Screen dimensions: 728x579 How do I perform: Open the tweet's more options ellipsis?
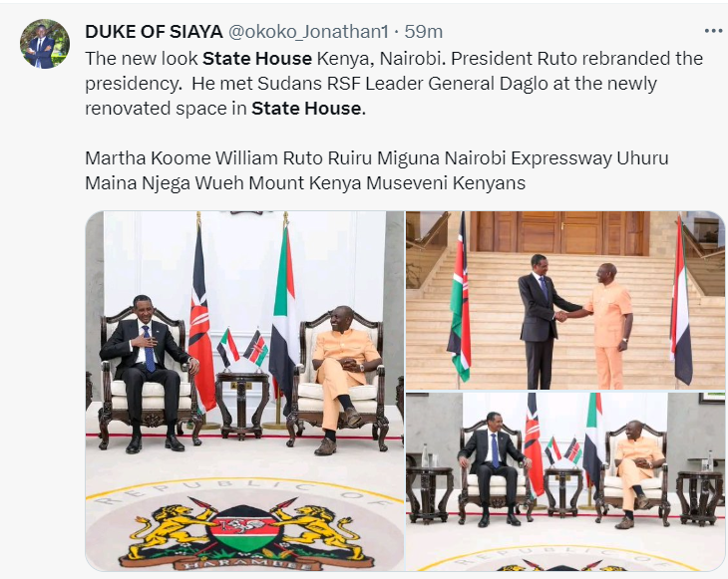click(x=713, y=31)
